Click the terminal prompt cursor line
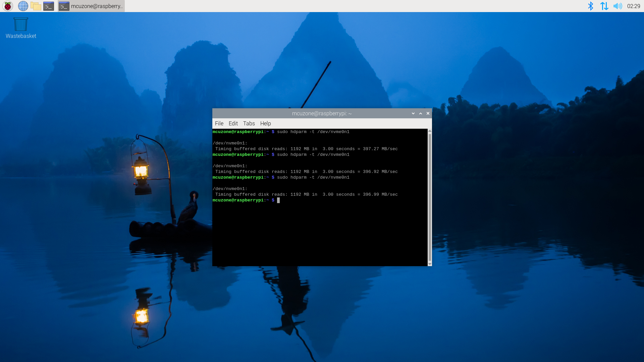This screenshot has height=362, width=644. (x=278, y=200)
